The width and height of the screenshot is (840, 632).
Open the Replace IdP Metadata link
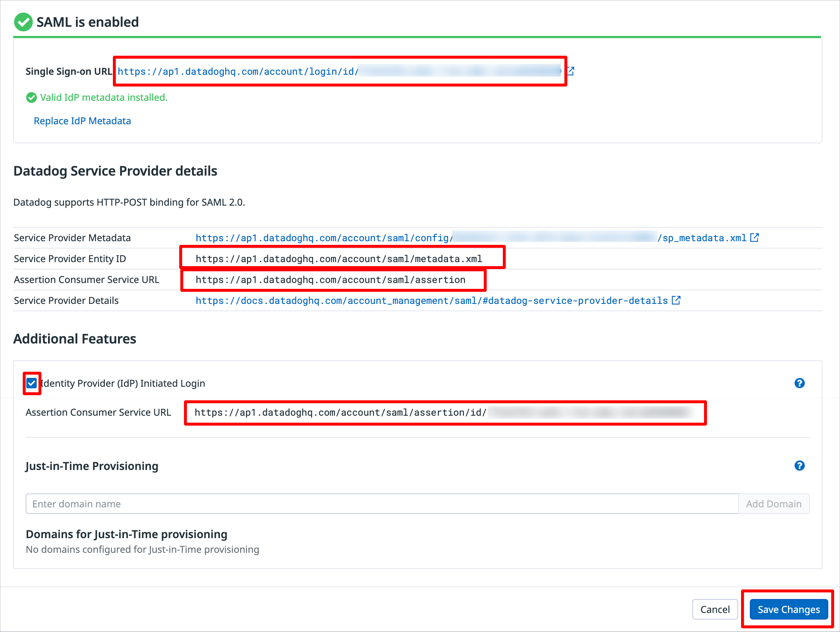(82, 120)
